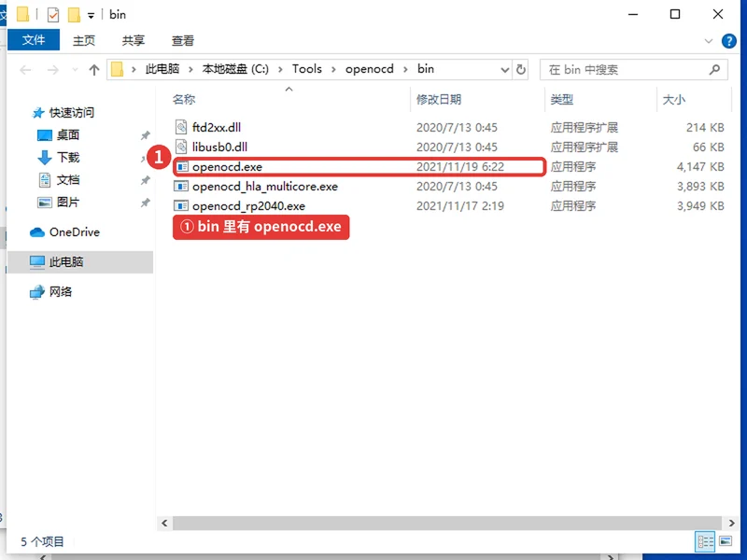Open 快速访问 in the navigation pane
The image size is (747, 560).
tap(72, 112)
